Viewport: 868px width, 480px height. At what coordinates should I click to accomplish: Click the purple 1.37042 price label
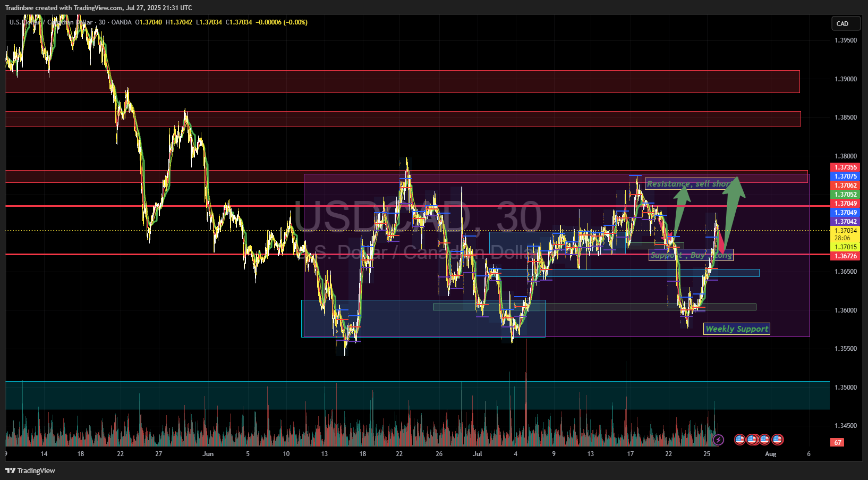[845, 222]
